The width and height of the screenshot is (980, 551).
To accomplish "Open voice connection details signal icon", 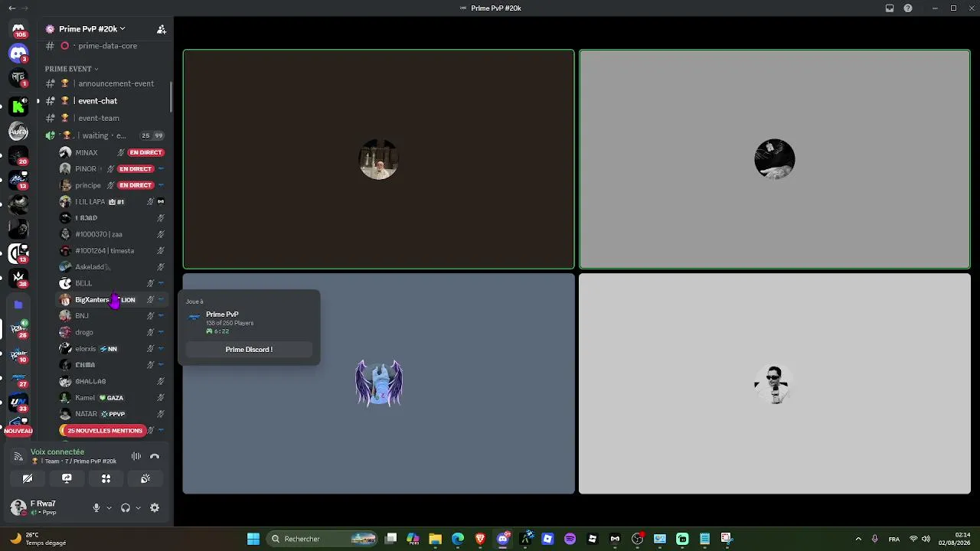I will click(18, 456).
